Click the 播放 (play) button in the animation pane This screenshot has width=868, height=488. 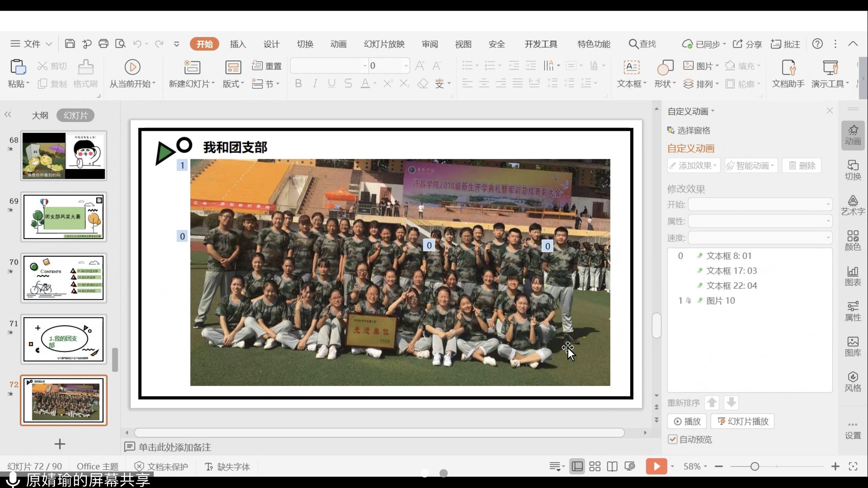click(687, 421)
